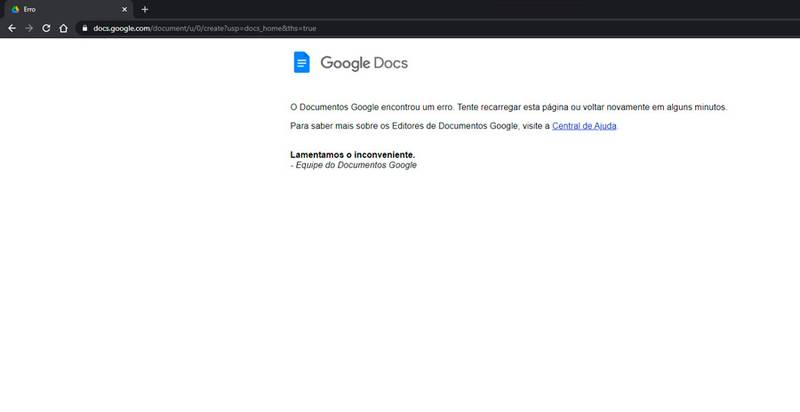The height and width of the screenshot is (412, 800).
Task: Click the Google Docs logo text
Action: [x=364, y=63]
